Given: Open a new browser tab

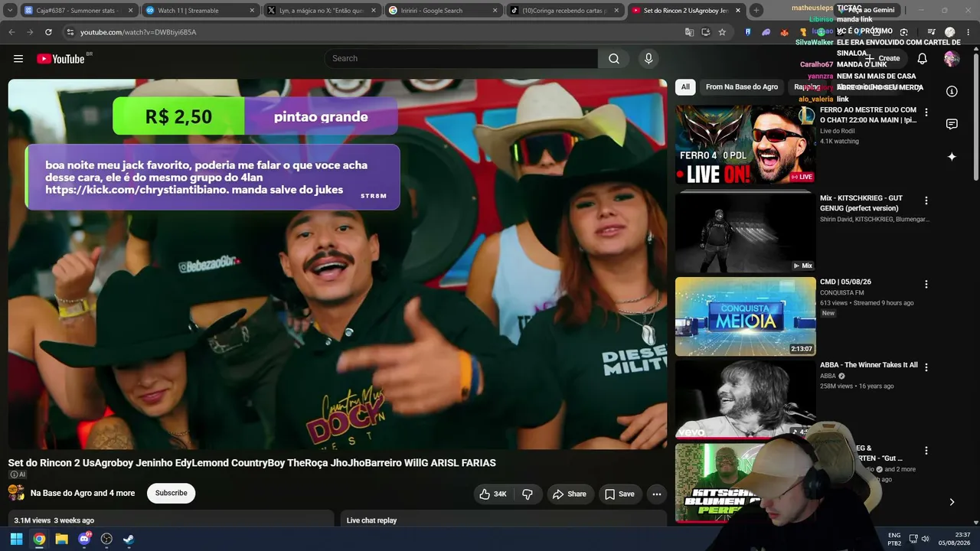Looking at the screenshot, I should [x=756, y=11].
